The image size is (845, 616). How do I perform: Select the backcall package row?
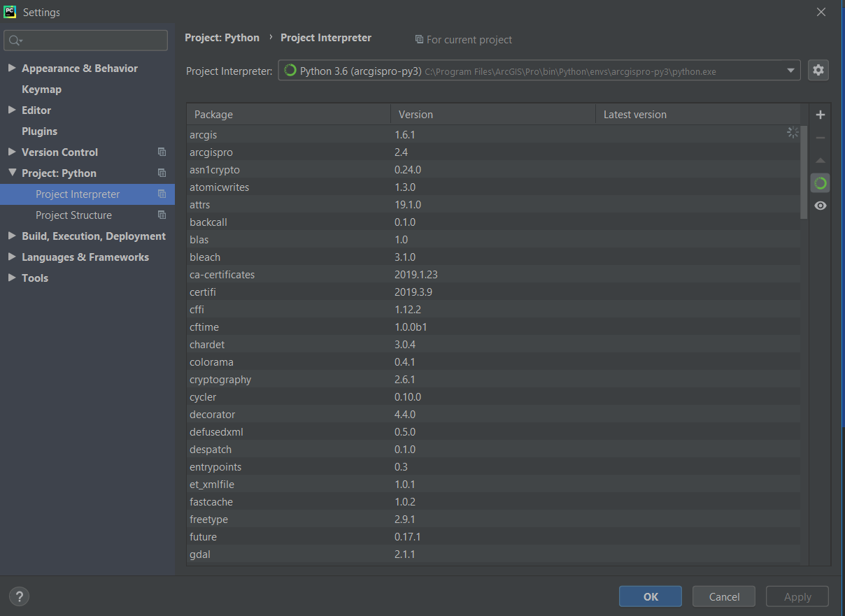[493, 222]
